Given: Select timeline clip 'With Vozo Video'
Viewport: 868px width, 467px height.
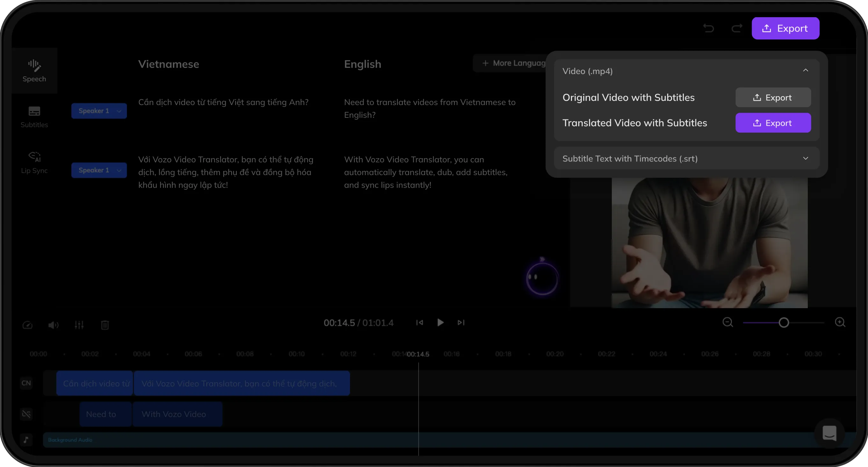Looking at the screenshot, I should (177, 414).
